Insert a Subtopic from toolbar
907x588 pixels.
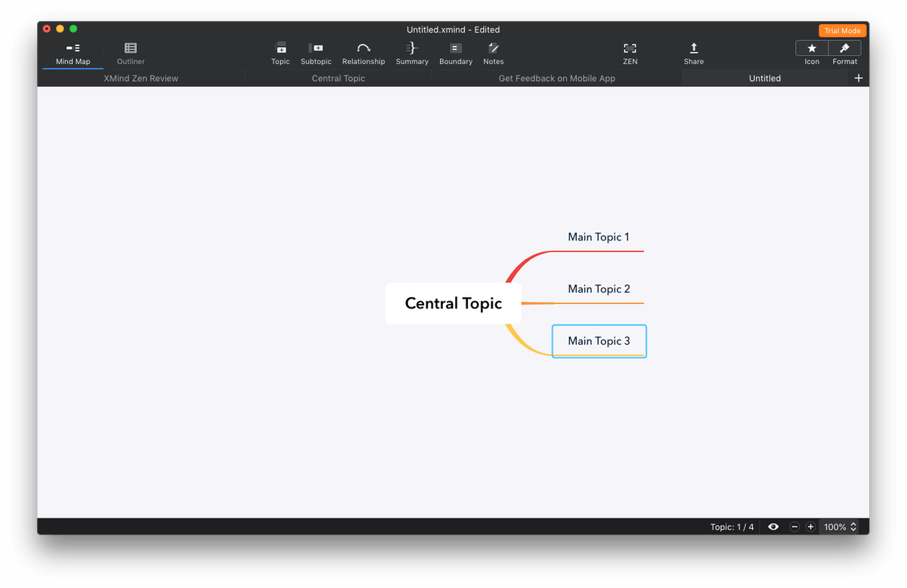pyautogui.click(x=316, y=53)
